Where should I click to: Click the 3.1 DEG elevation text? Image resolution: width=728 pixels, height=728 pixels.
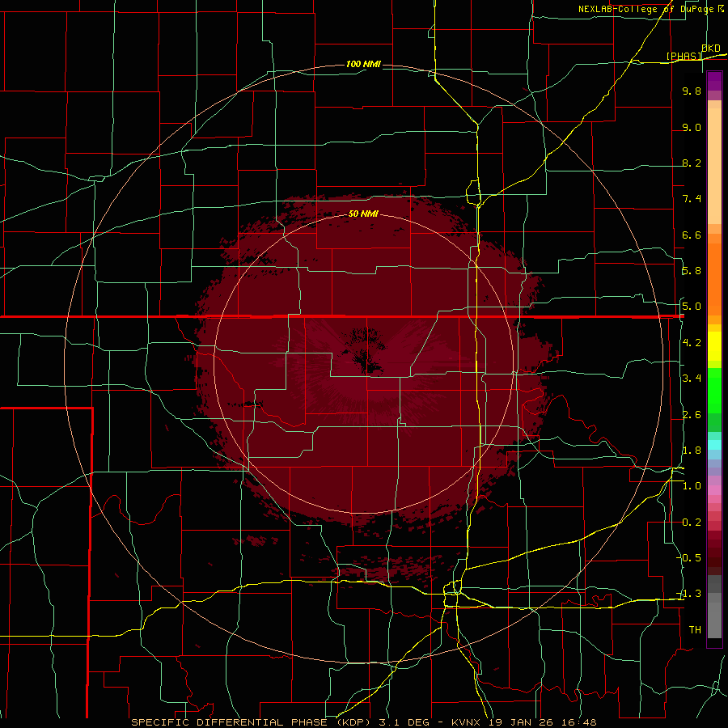pos(405,722)
